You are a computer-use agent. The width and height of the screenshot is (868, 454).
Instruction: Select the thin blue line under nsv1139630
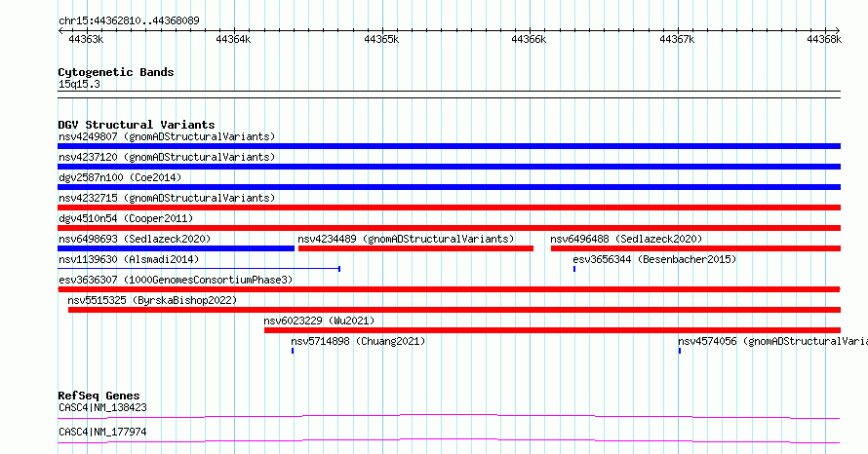(x=199, y=269)
